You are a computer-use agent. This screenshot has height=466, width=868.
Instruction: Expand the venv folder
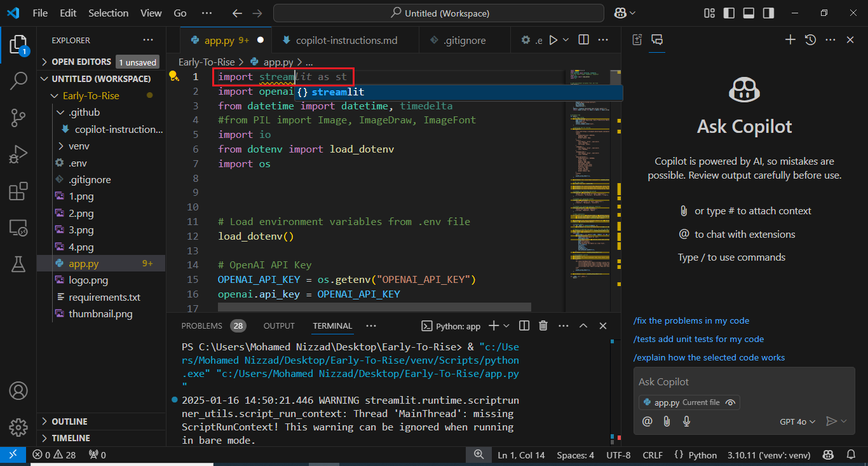(100, 146)
